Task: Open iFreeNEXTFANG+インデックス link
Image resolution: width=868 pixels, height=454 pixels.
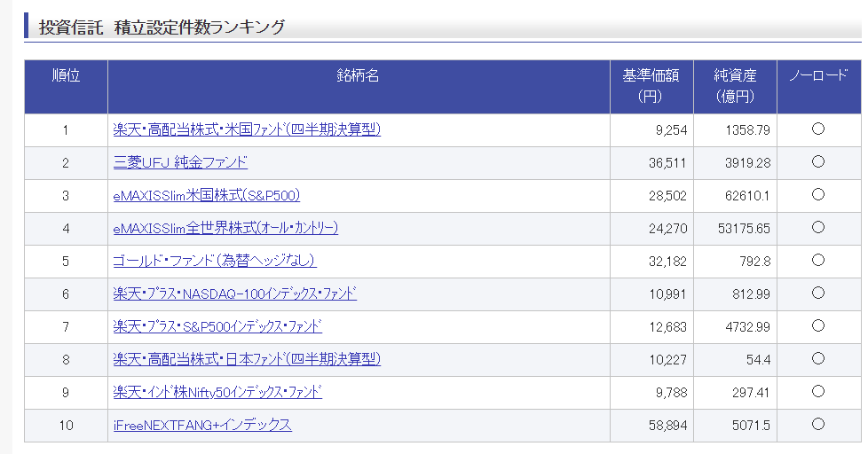Action: coord(202,425)
